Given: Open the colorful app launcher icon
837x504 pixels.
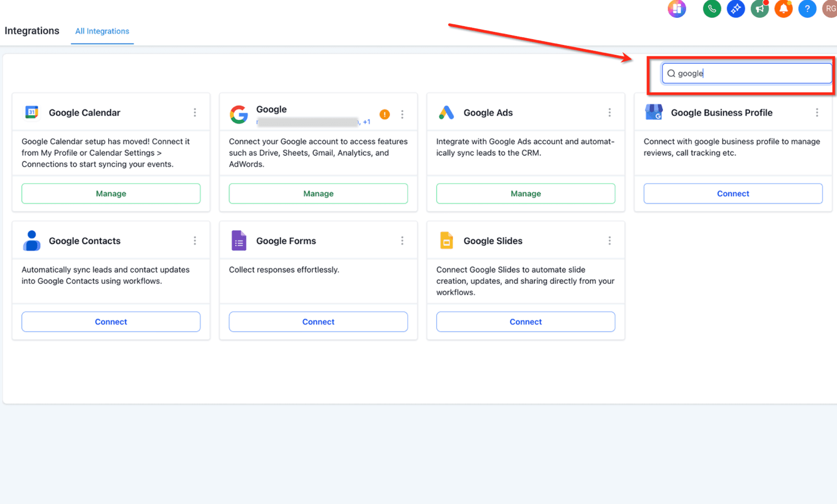Looking at the screenshot, I should point(677,8).
